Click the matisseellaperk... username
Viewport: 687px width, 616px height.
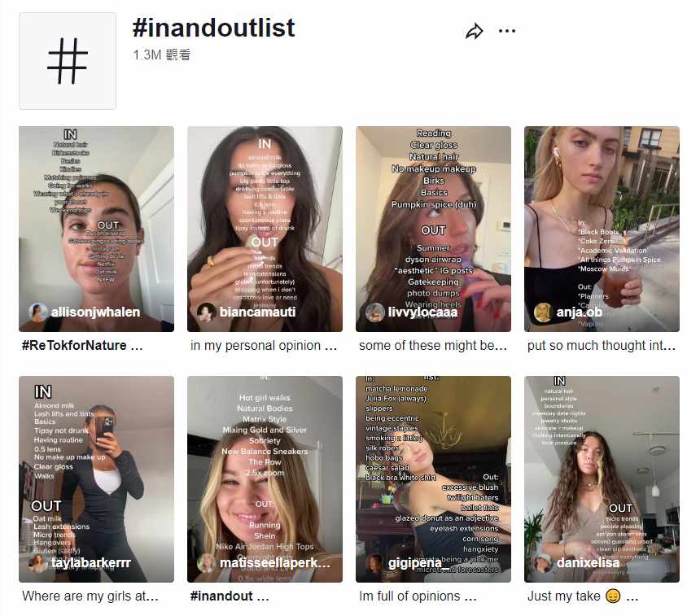pyautogui.click(x=274, y=562)
